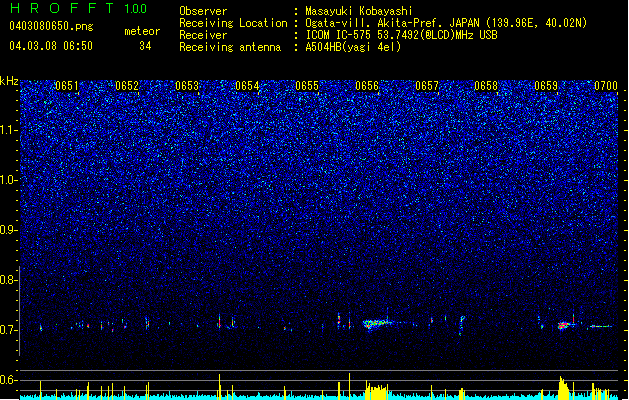Viewport: 629px width, 400px height.
Task: Click the HROFFT title text
Action: pyautogui.click(x=62, y=8)
